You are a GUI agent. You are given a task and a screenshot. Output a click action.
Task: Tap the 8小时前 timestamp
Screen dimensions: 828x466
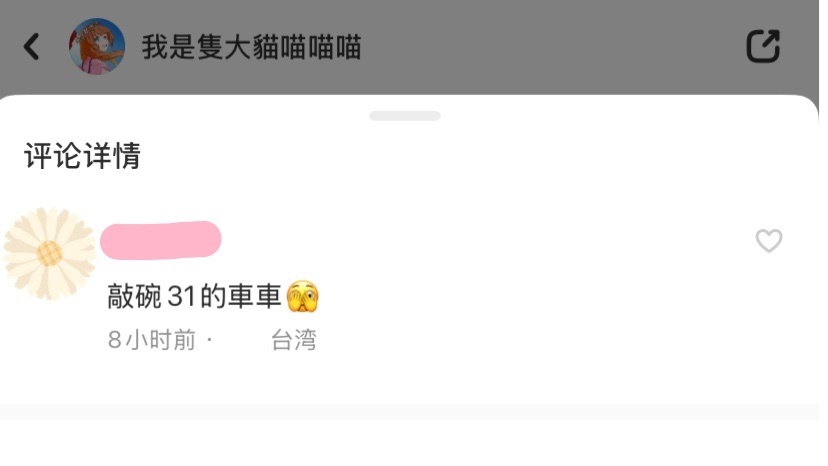point(152,340)
